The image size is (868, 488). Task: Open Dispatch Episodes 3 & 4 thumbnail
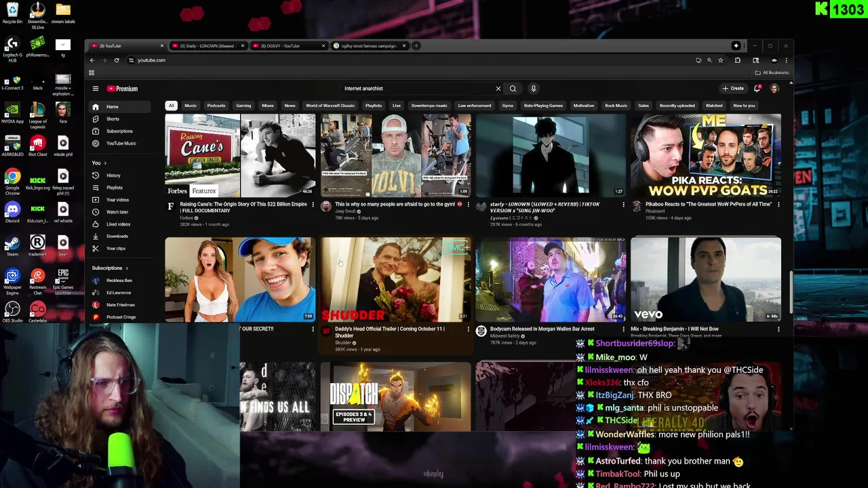point(395,397)
